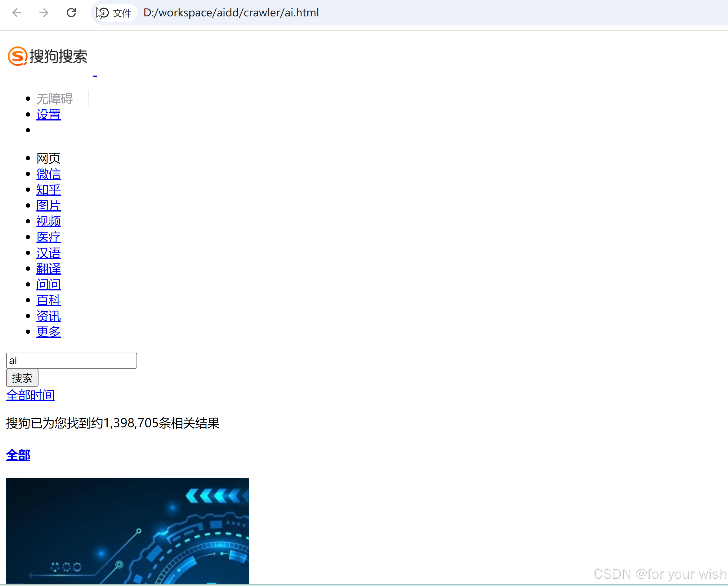Click the browser forward arrow
Screen dimensions: 728x586
[x=44, y=12]
